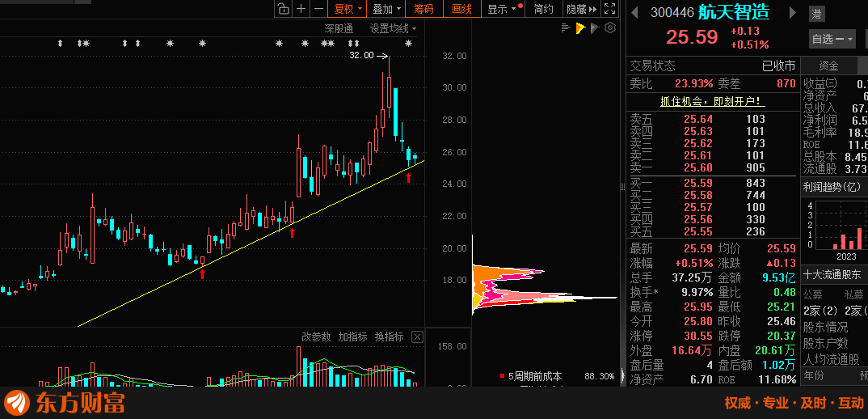Click the 卖五 25.64 ask row
This screenshot has height=419, width=868.
pyautogui.click(x=713, y=119)
